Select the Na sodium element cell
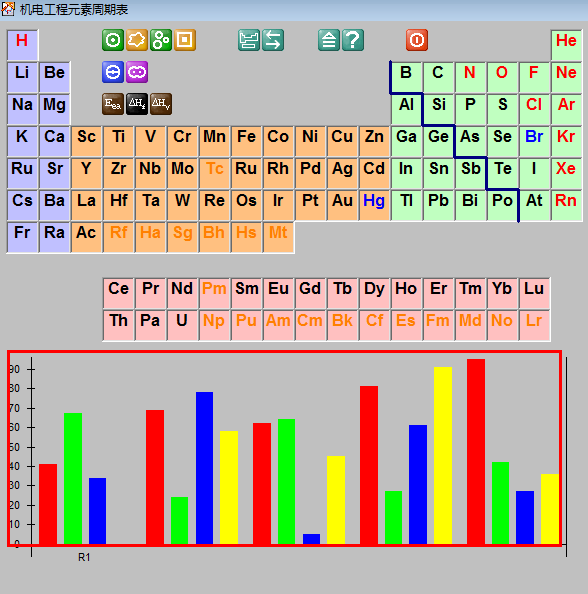The image size is (588, 594). (x=22, y=109)
